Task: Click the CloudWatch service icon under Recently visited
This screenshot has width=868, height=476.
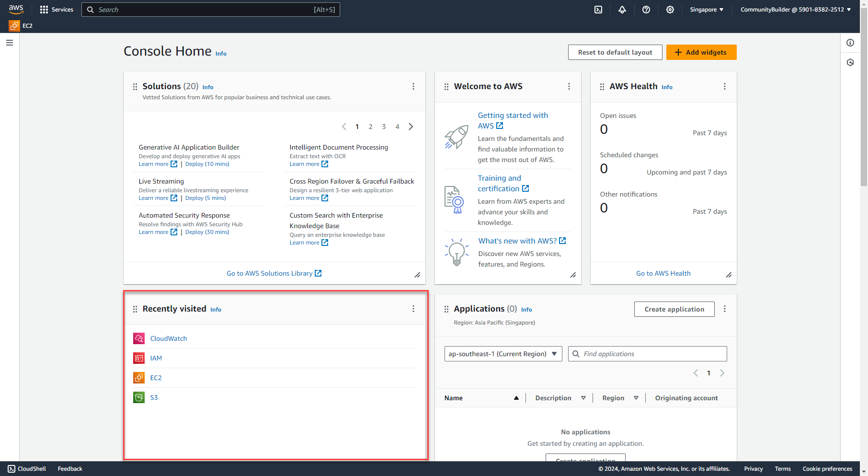Action: coord(138,338)
